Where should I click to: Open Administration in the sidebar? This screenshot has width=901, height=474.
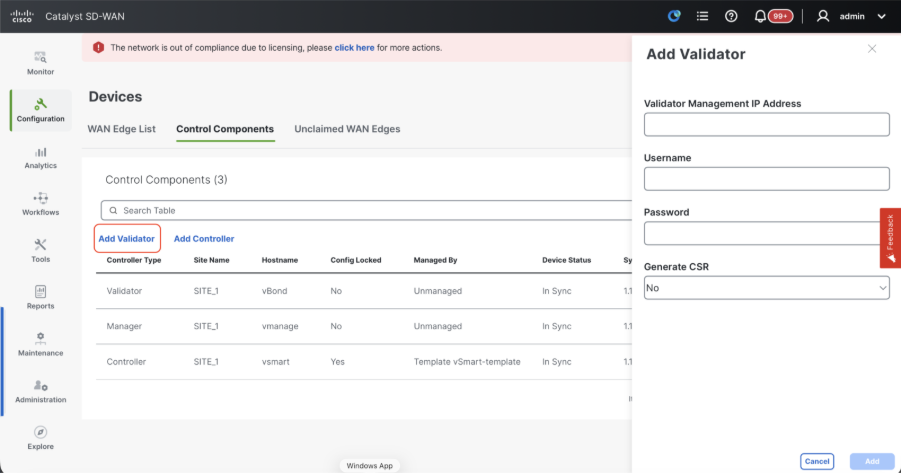click(40, 390)
